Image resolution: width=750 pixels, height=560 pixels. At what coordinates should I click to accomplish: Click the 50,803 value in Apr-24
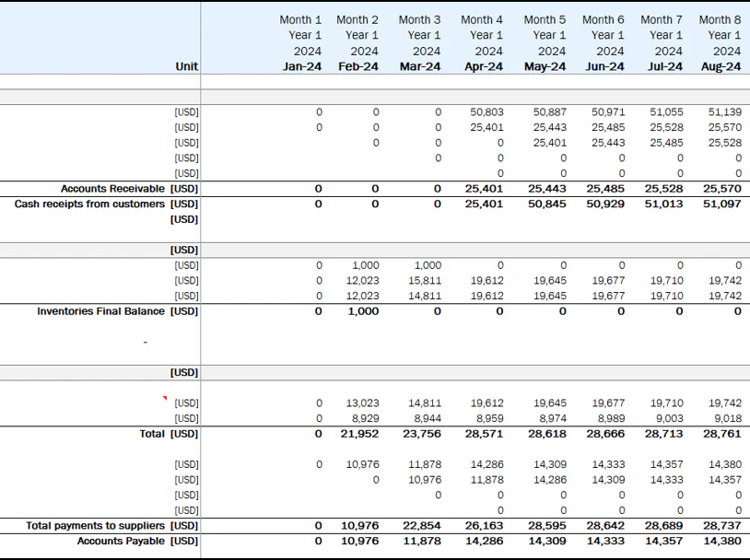[488, 111]
